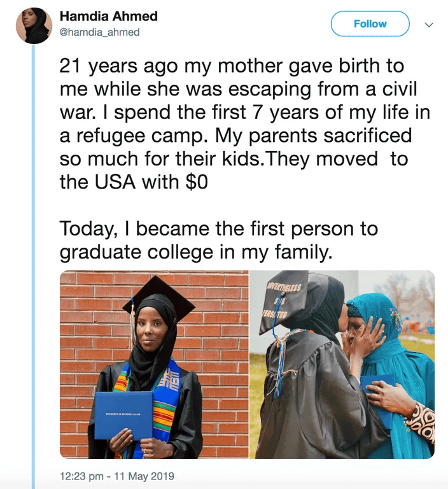Open the right photo of the embrace
This screenshot has height=489, width=448.
click(342, 364)
